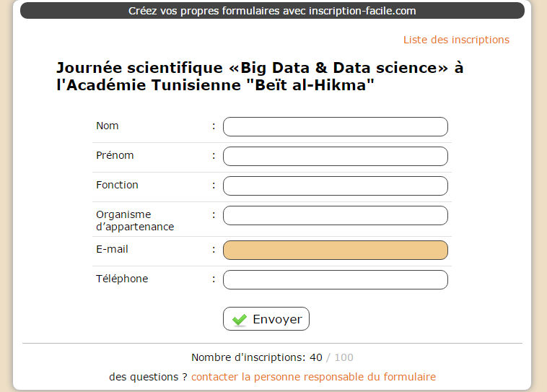Focus the Nom text field
547x392 pixels.
[x=336, y=127]
